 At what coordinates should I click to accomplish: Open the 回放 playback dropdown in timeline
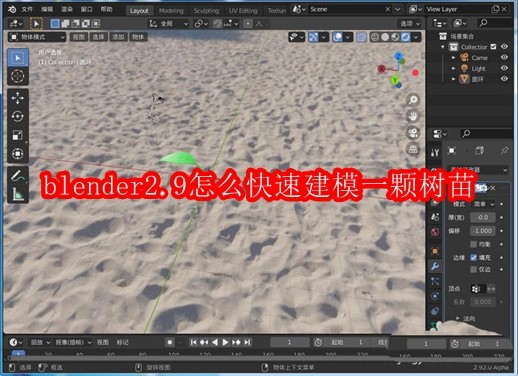40,342
